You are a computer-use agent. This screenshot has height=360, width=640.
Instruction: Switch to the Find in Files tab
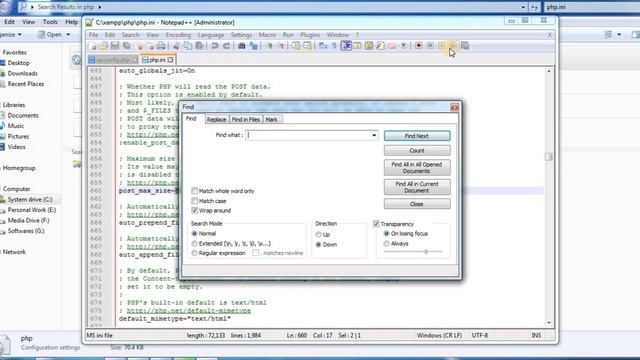point(246,120)
